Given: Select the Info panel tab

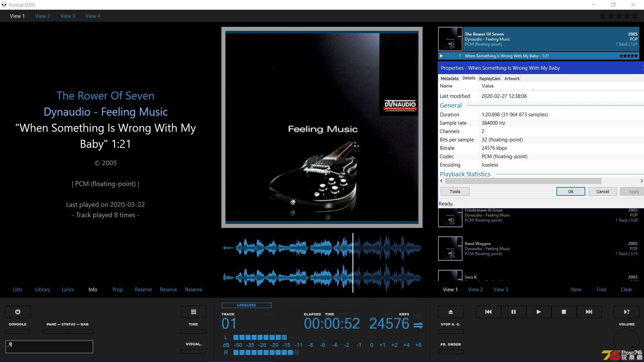Looking at the screenshot, I should coord(93,290).
